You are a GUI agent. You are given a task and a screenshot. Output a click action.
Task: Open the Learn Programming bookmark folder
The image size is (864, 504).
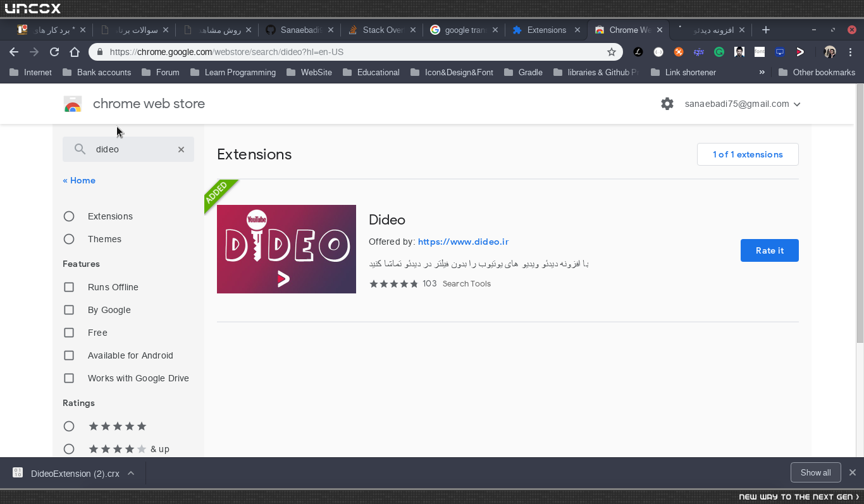[x=233, y=72]
